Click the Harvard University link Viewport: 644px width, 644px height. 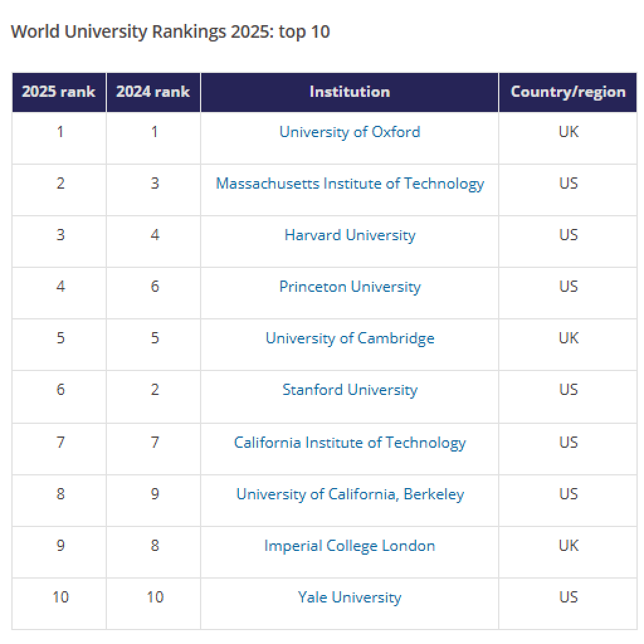(350, 235)
